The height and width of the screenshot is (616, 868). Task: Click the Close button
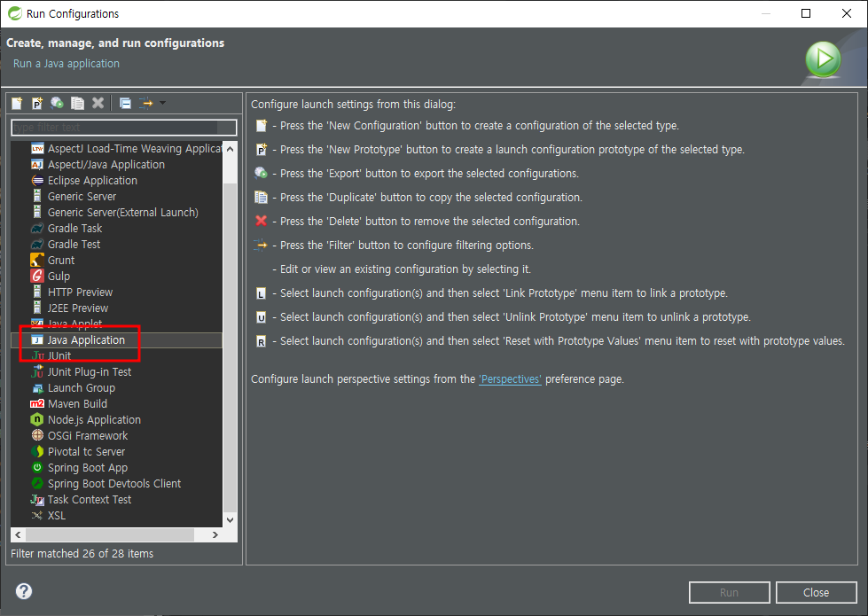pyautogui.click(x=816, y=592)
